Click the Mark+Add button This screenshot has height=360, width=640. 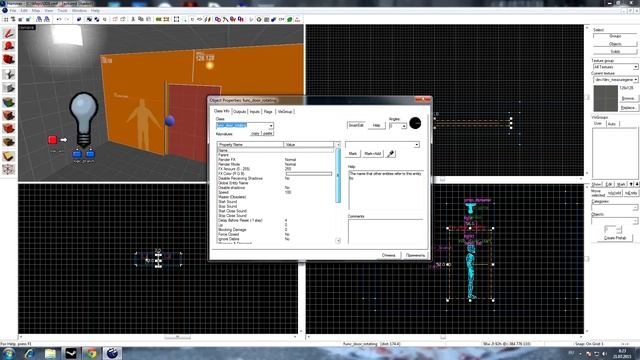pos(373,153)
